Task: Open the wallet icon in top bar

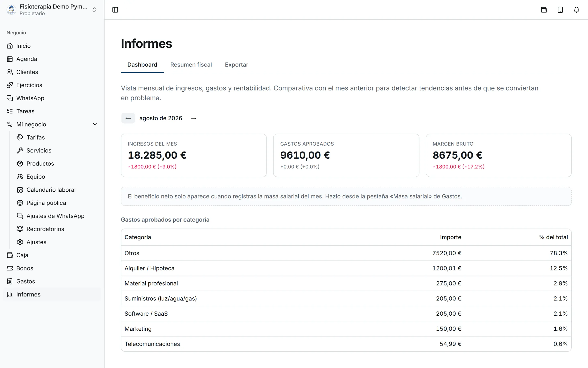Action: 544,10
